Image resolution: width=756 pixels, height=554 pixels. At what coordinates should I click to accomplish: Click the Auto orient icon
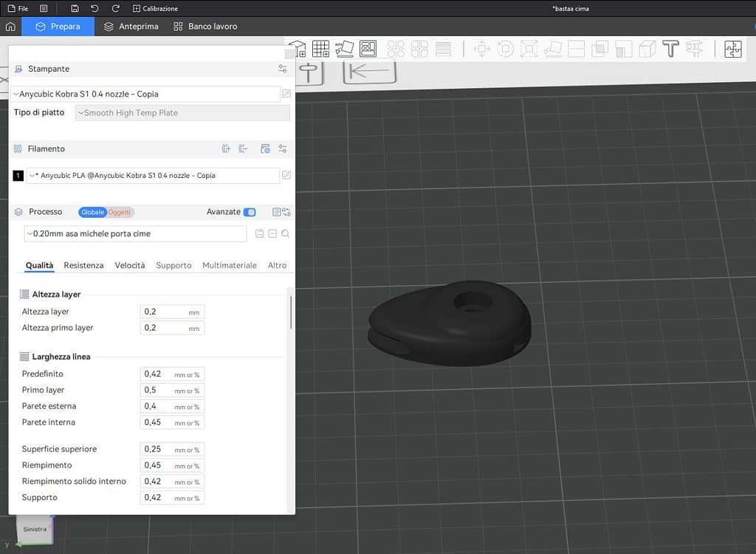point(344,49)
